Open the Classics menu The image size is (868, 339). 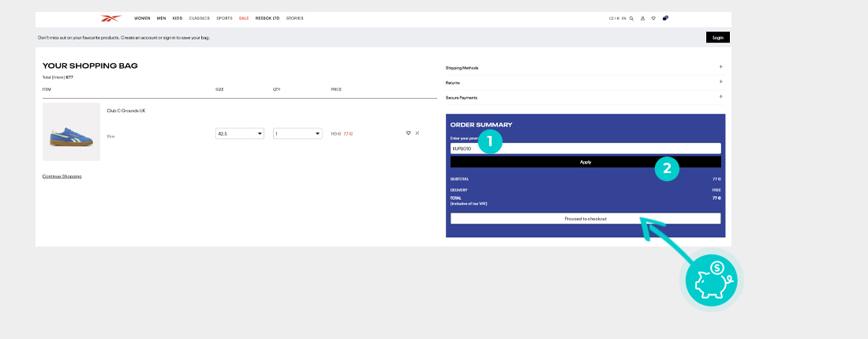tap(200, 18)
